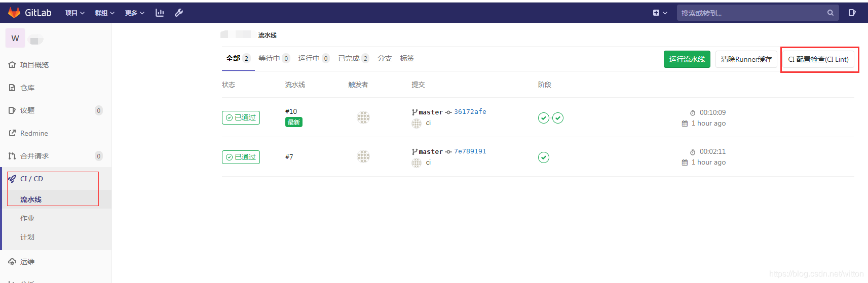Screen dimensions: 868x283
Task: Switch to 全部 tab
Action: click(x=238, y=58)
